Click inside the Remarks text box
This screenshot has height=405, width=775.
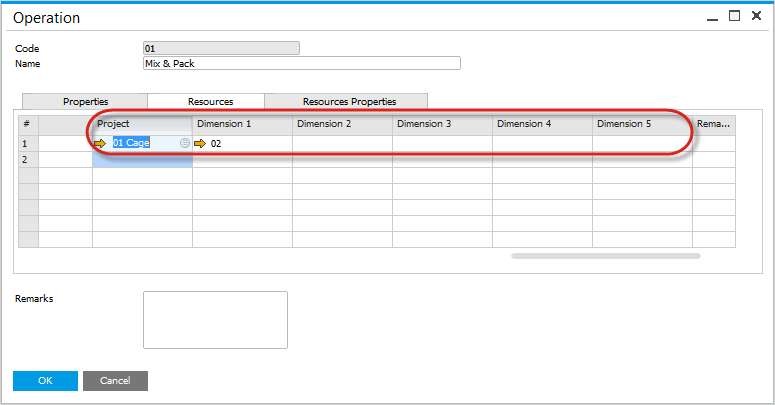tap(215, 320)
